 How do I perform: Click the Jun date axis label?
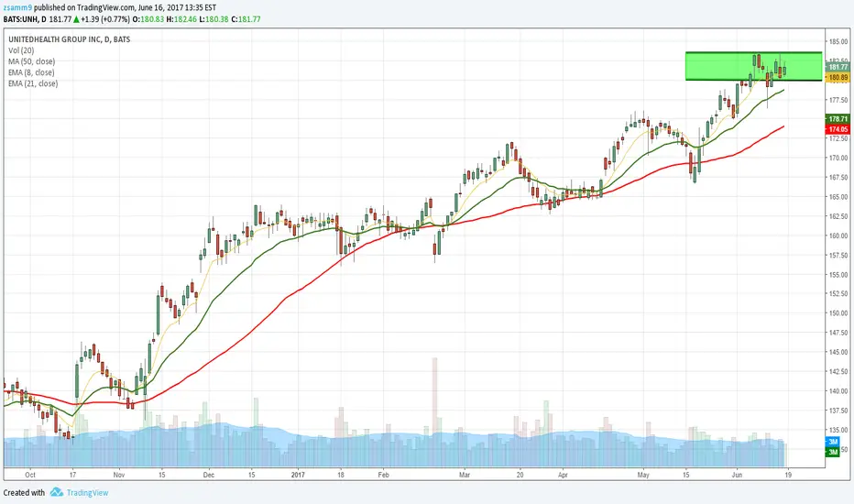[737, 475]
